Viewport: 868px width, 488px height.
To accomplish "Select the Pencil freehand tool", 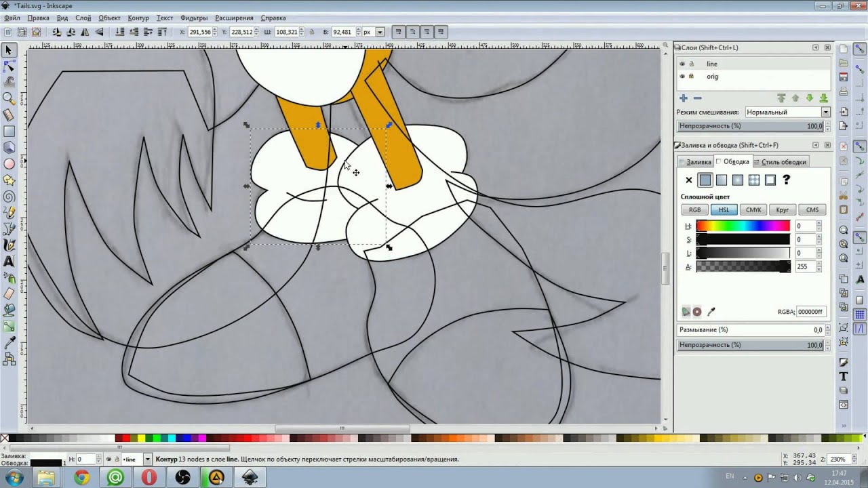I will [9, 212].
